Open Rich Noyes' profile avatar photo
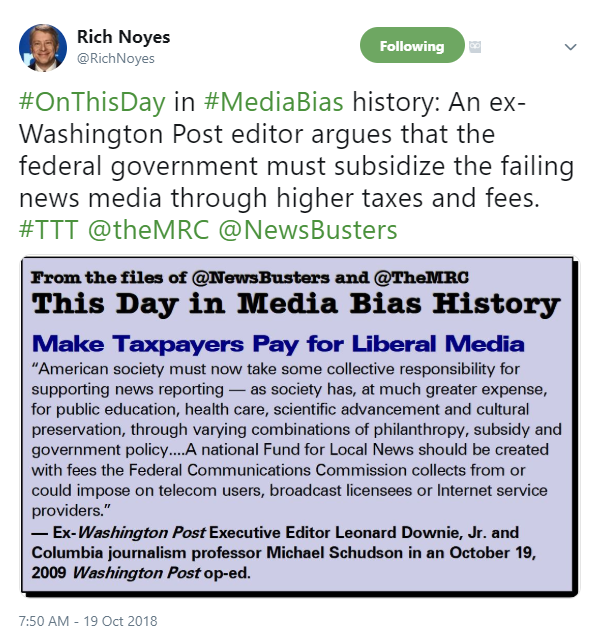Viewport: 607px width, 643px height. (x=43, y=48)
